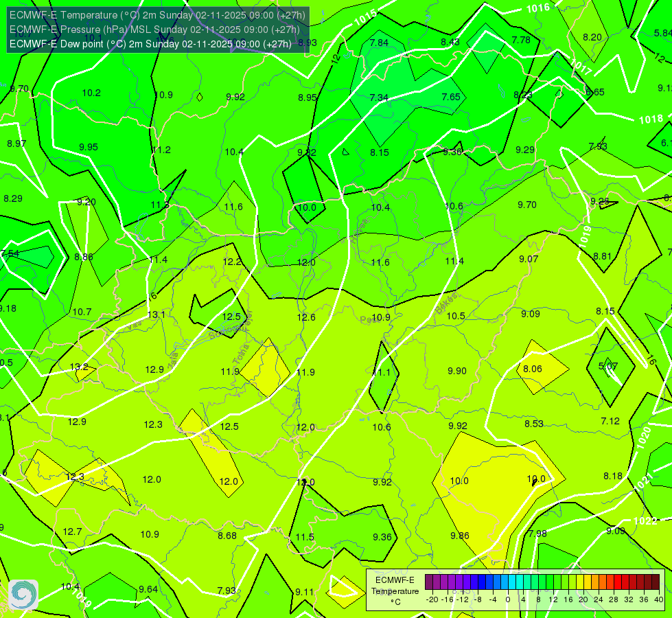Click the 9.11 value on the map
The image size is (672, 618).
click(304, 592)
